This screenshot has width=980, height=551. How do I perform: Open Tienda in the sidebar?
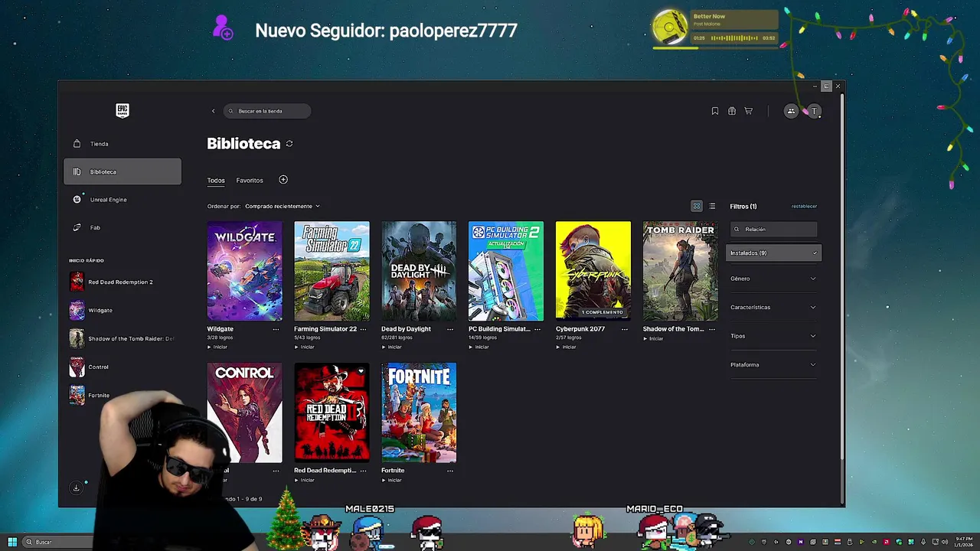click(x=122, y=144)
